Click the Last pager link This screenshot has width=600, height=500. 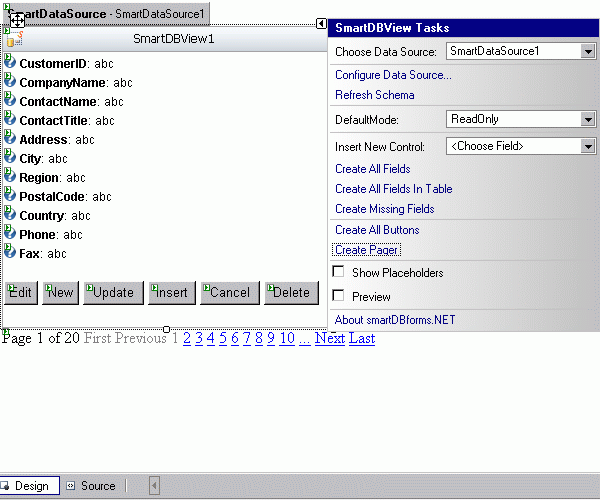(x=362, y=338)
